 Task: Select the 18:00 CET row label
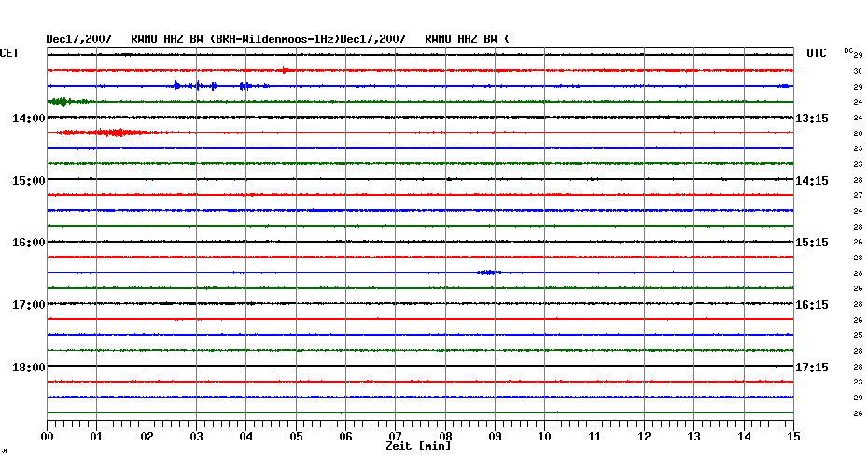point(29,368)
